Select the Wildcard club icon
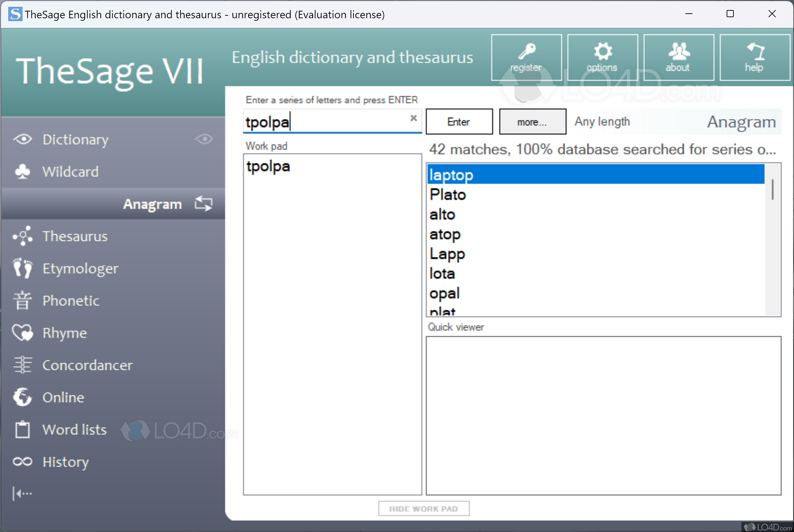 pos(23,172)
